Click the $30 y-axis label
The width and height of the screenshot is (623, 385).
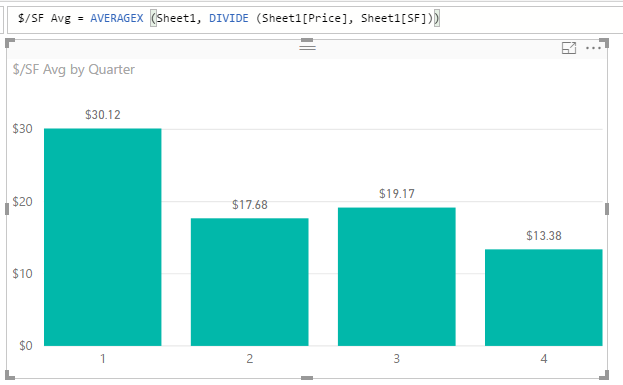click(x=22, y=129)
